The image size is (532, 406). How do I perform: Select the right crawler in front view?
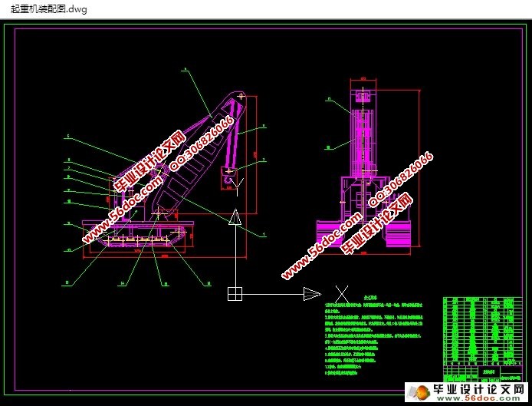402,233
